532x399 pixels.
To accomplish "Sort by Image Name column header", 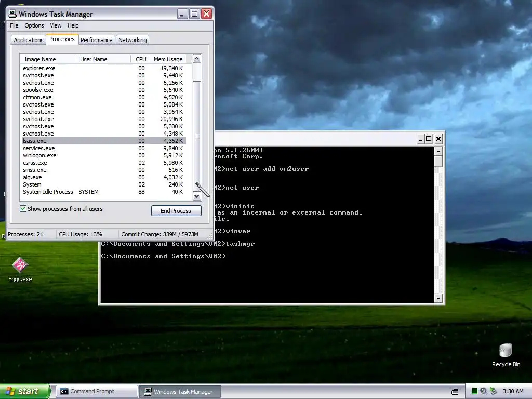I will pos(47,59).
